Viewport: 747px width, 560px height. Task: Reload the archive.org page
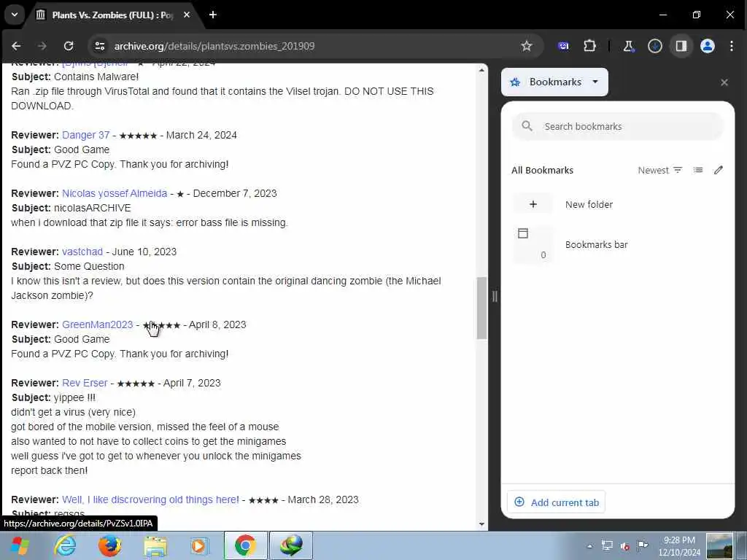tap(69, 46)
